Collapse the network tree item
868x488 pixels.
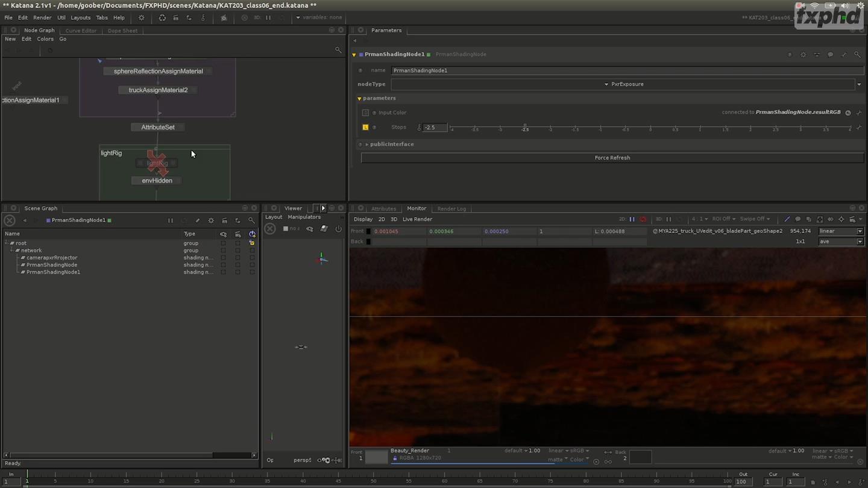(x=13, y=251)
